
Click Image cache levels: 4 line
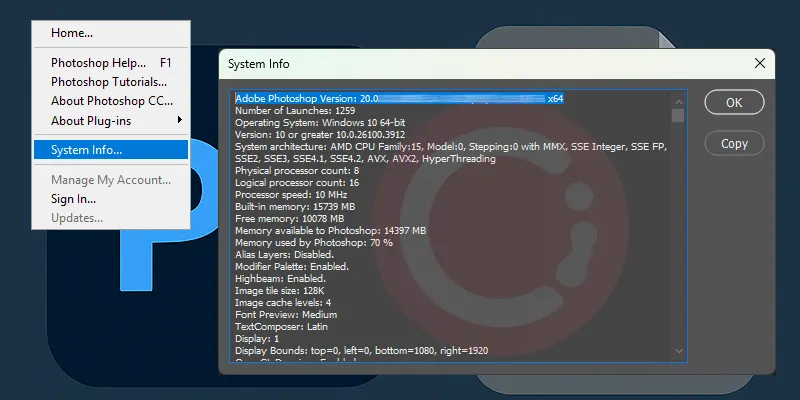(283, 303)
